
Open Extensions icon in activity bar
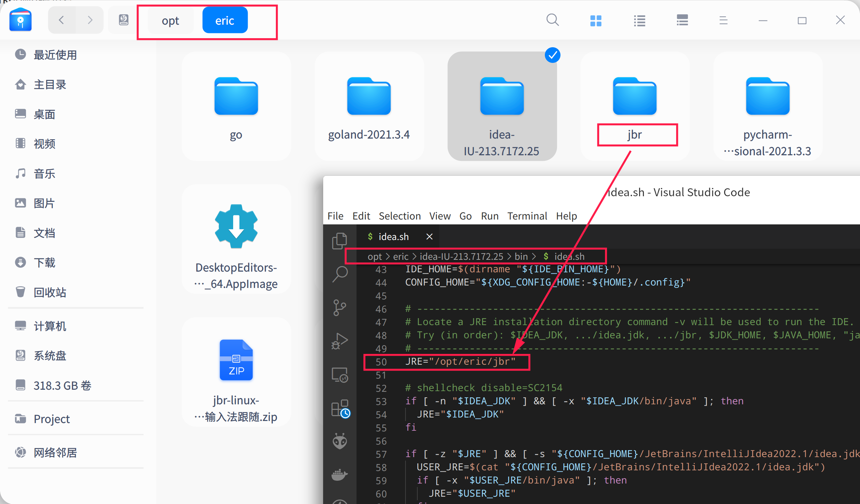click(340, 408)
